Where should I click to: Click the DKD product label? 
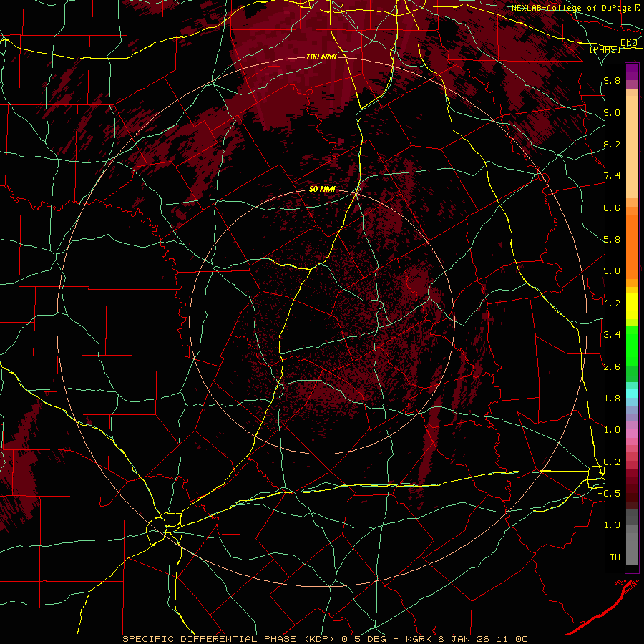(629, 43)
